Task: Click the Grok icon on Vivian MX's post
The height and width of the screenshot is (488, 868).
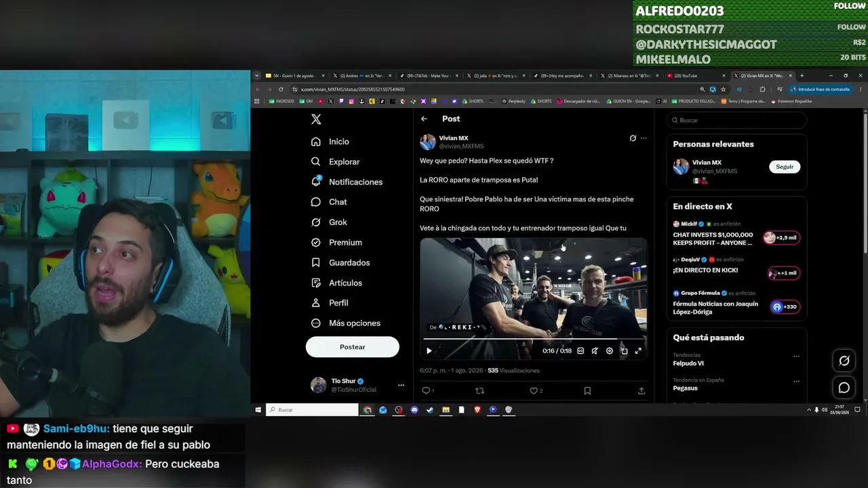Action: click(633, 138)
